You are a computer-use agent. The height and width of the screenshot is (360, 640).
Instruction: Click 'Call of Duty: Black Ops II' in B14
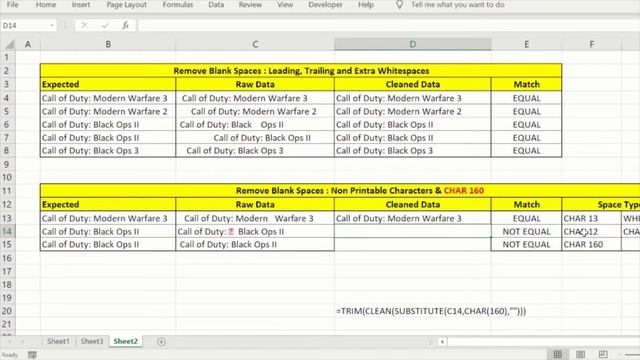[x=108, y=231]
